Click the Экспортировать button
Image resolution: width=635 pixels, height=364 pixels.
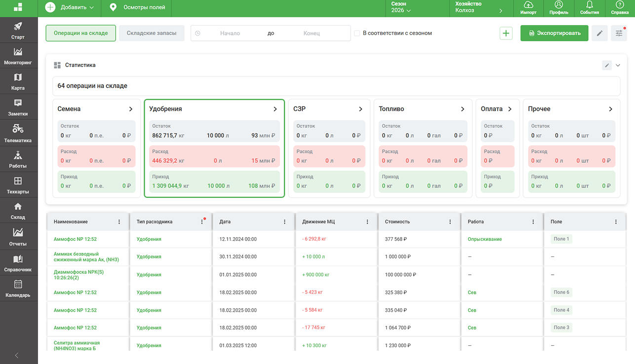[x=554, y=33]
